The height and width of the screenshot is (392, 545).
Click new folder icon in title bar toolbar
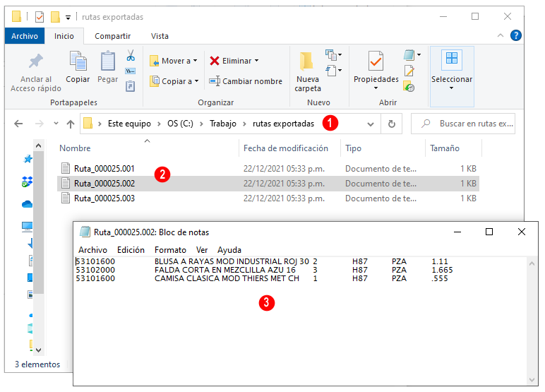point(55,17)
